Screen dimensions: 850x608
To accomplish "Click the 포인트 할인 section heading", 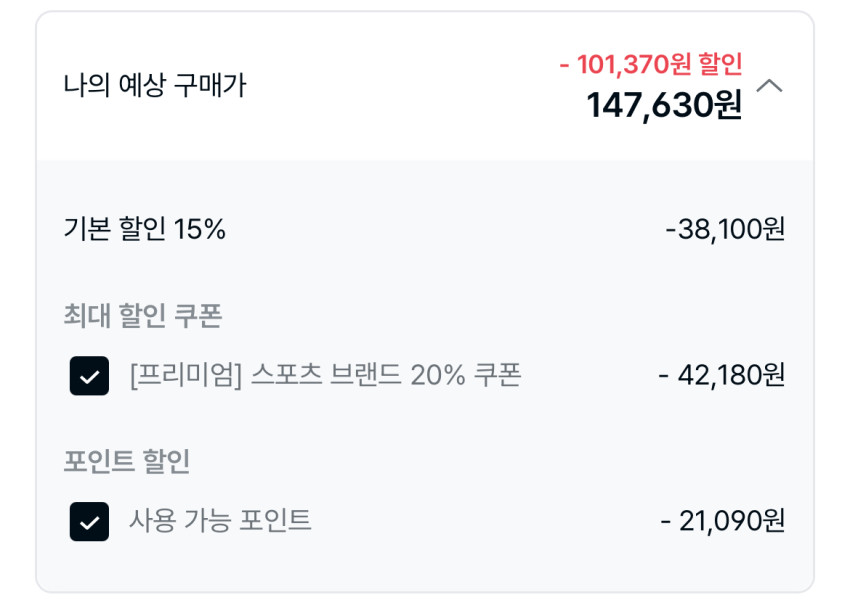I will [x=126, y=461].
